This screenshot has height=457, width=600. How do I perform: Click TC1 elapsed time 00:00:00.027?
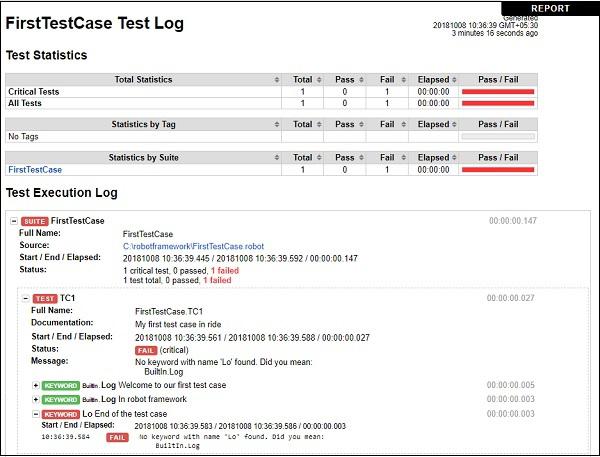pos(510,298)
